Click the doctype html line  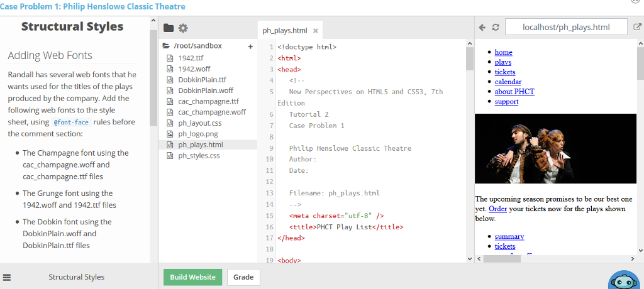307,46
